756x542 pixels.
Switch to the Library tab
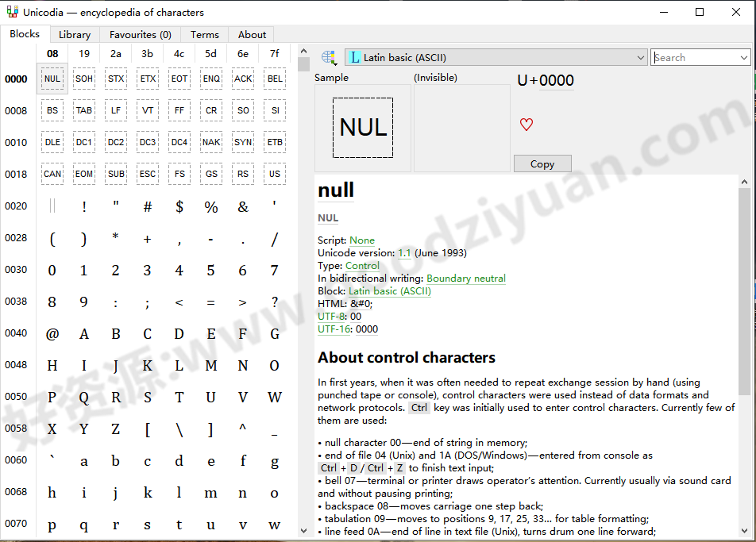(74, 34)
